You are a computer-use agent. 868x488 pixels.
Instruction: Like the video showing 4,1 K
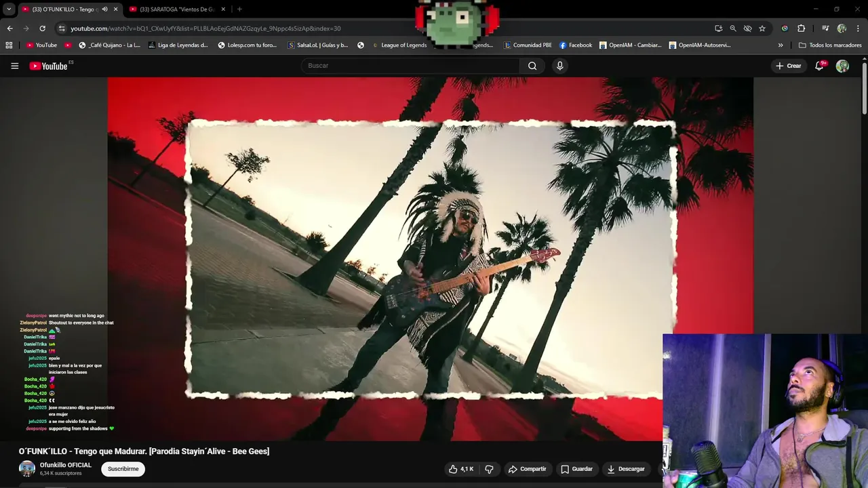coord(460,469)
